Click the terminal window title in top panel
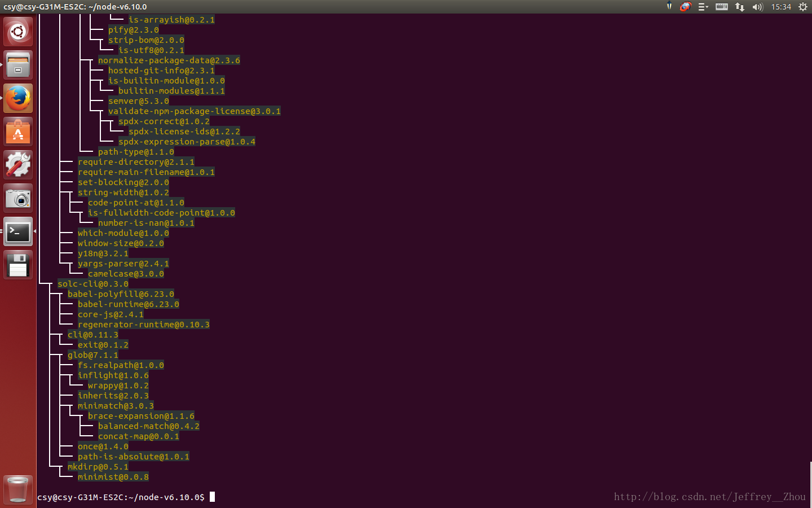 (75, 7)
